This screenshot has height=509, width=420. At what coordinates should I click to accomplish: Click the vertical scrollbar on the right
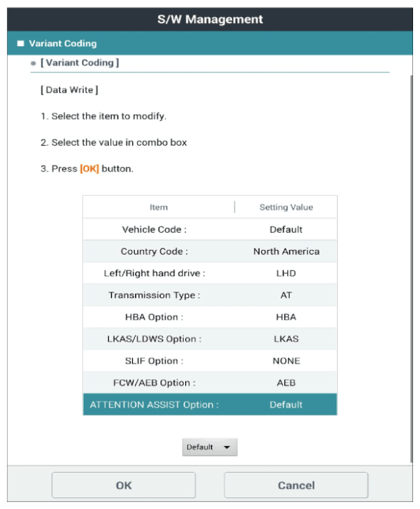(x=412, y=268)
